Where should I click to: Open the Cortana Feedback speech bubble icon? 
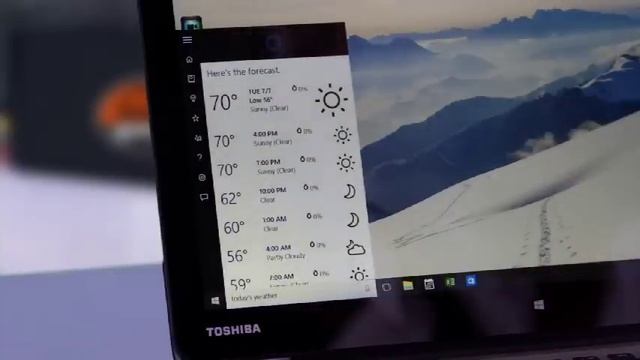pyautogui.click(x=204, y=198)
